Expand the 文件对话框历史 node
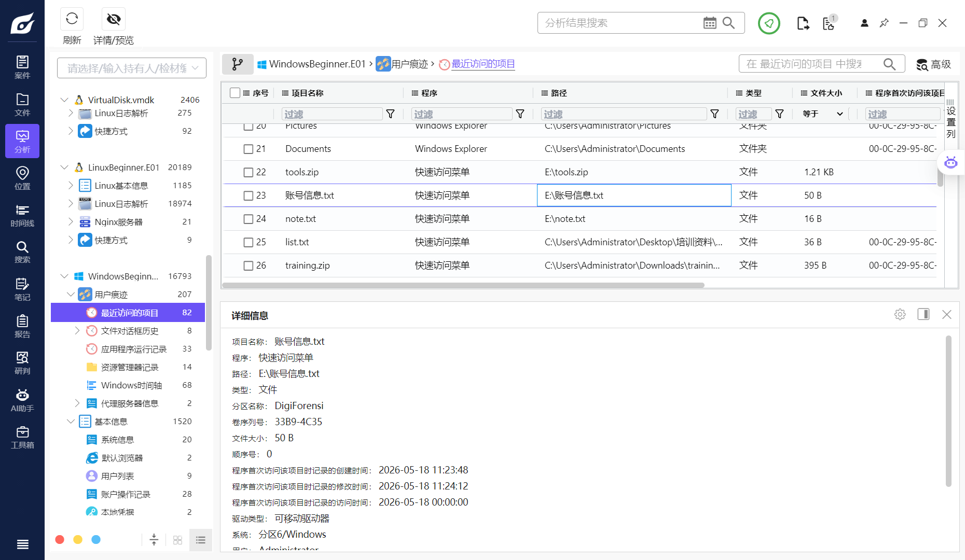Screen dimensions: 965x560 (x=77, y=330)
